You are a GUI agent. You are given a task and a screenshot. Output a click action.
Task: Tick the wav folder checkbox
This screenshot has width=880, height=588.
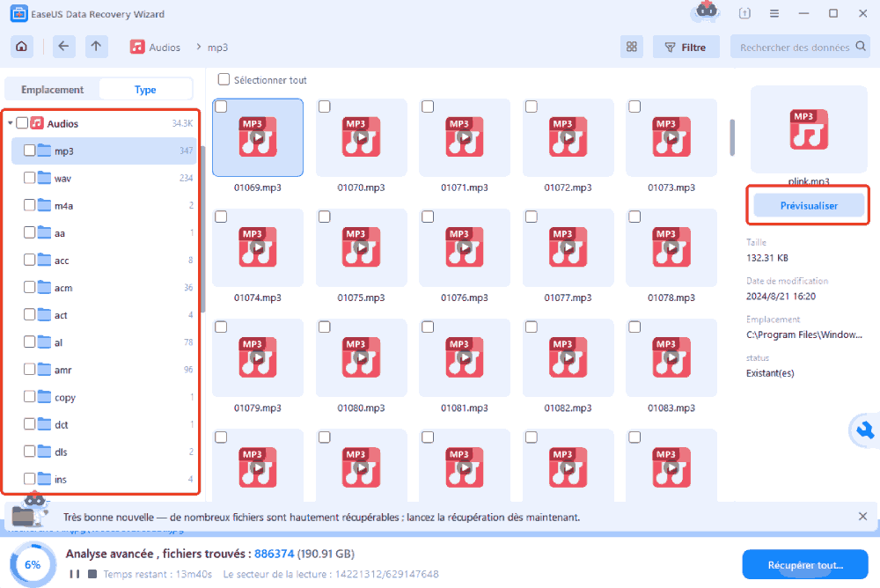click(30, 178)
